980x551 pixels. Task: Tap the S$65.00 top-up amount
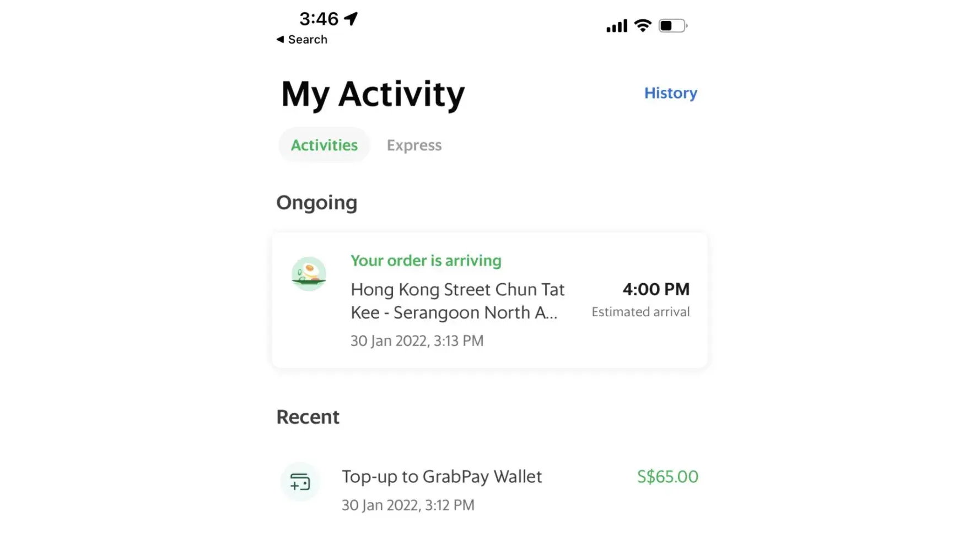click(x=667, y=477)
